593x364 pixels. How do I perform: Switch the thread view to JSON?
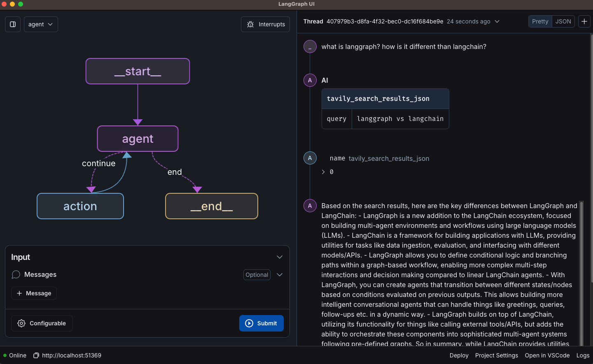point(563,21)
